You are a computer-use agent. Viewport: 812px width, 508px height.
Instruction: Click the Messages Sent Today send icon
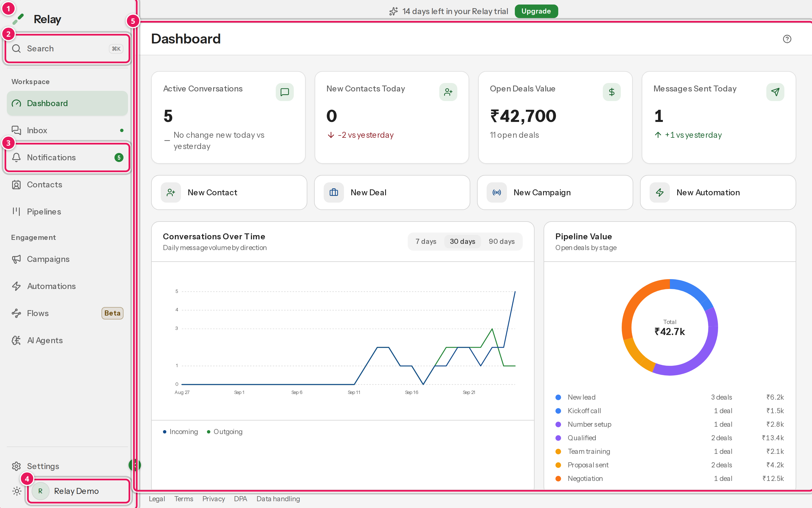click(775, 92)
